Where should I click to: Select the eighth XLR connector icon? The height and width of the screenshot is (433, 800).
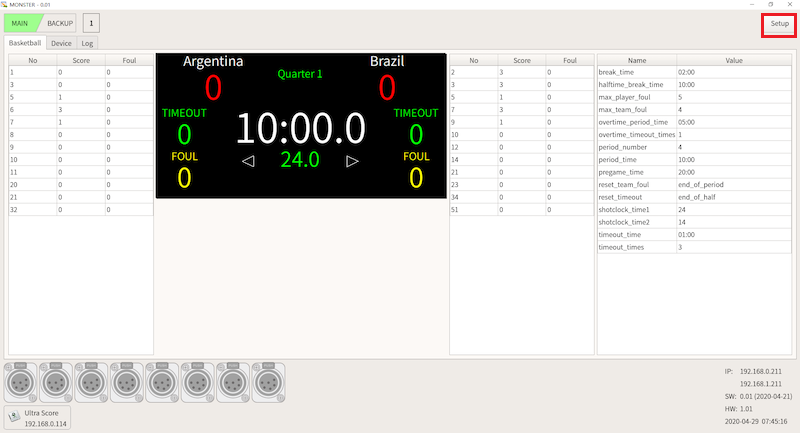pyautogui.click(x=268, y=381)
